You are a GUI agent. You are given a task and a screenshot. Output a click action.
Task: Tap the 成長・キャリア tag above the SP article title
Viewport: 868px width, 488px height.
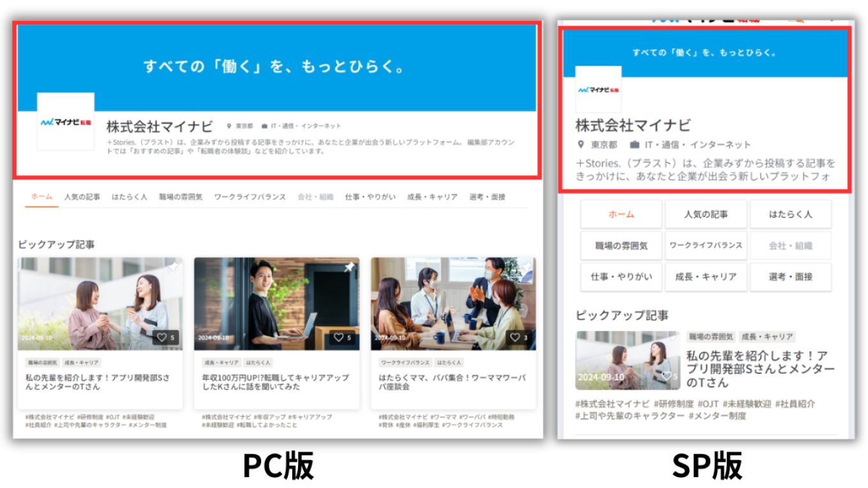(x=767, y=336)
